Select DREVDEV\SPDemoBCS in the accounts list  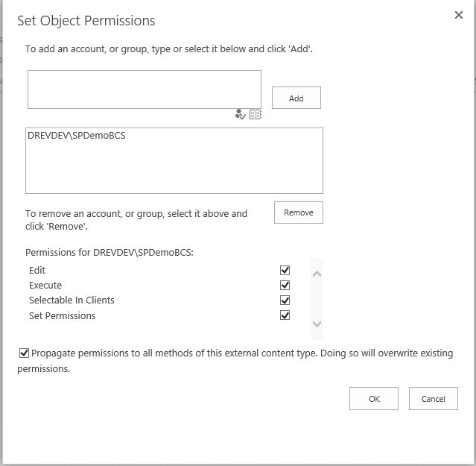point(77,136)
